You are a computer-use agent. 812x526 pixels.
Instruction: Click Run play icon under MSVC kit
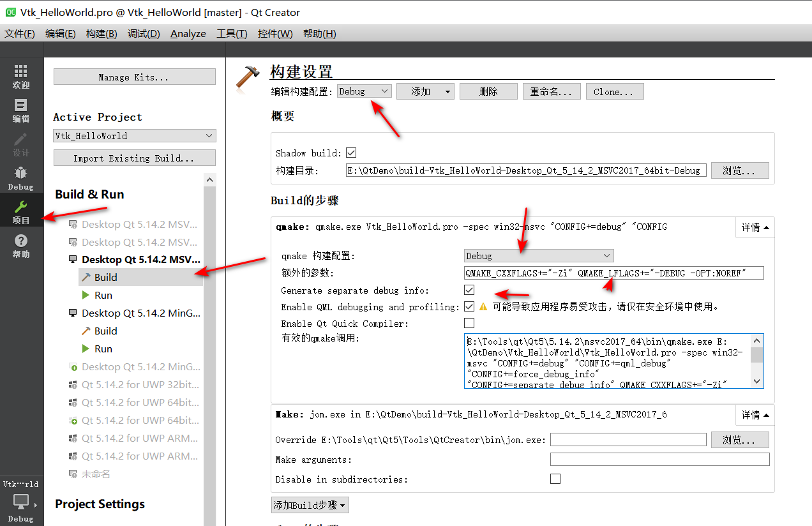coord(86,295)
